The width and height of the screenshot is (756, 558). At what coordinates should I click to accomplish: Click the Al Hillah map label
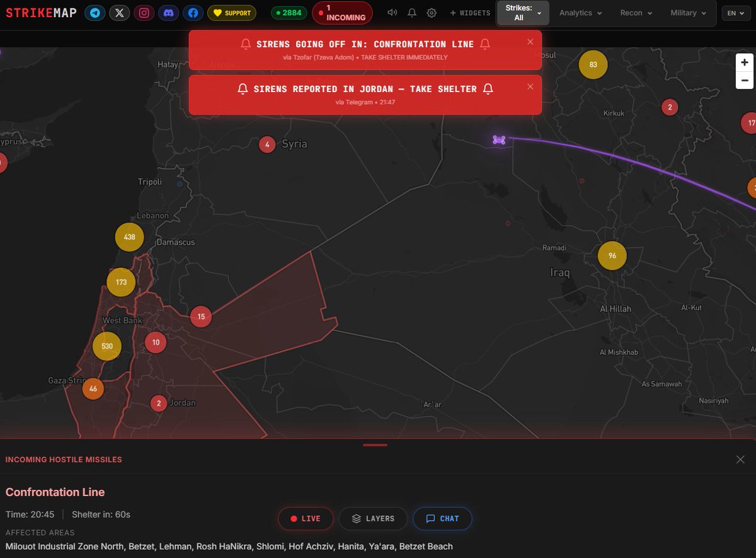[x=616, y=309]
